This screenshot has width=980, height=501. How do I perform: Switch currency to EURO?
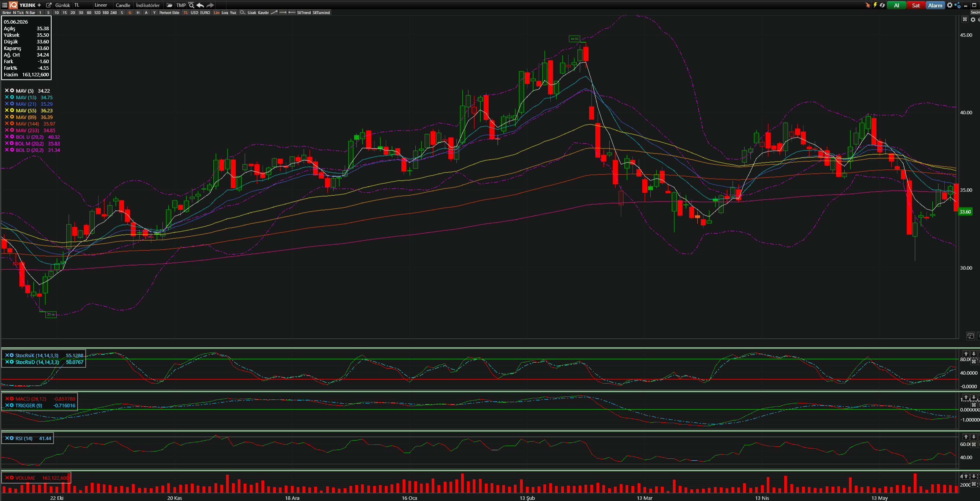(x=205, y=12)
